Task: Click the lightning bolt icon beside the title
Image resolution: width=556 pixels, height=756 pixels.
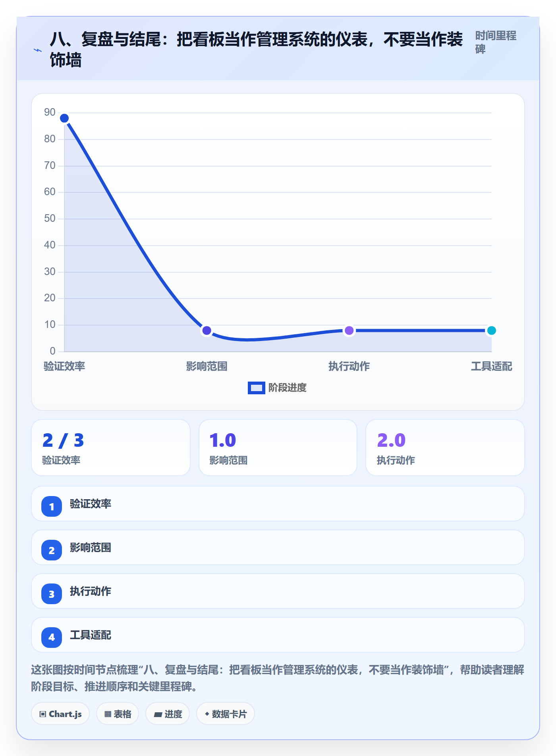Action: click(x=38, y=50)
